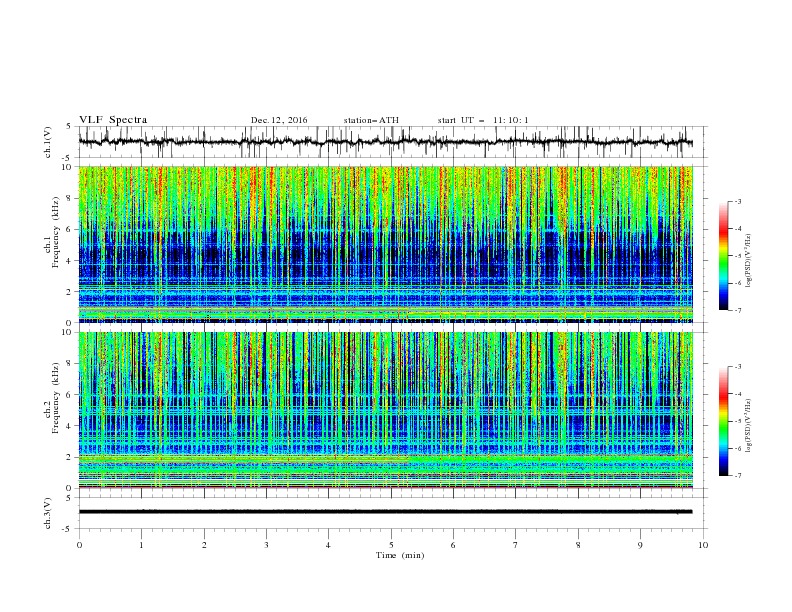Click inside the ch.1 frequency spectrogram
Screen dimensions: 792x612
[x=385, y=244]
